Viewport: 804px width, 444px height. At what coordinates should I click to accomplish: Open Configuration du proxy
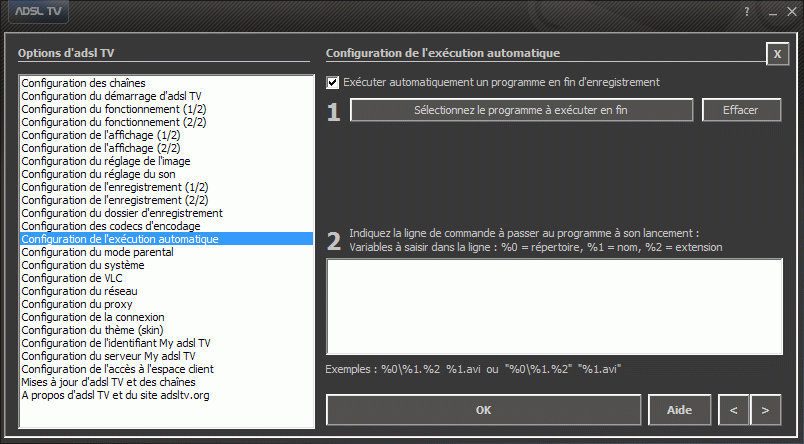[167, 304]
